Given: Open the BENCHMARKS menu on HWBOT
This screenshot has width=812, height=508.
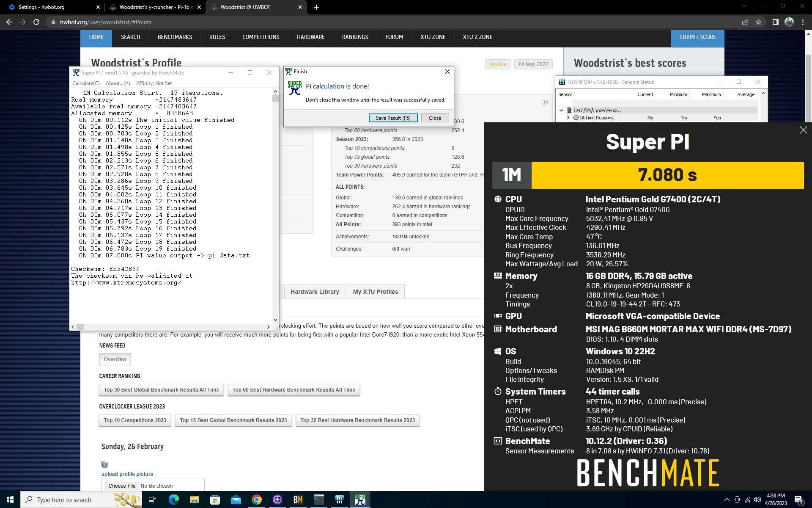Looking at the screenshot, I should [x=175, y=37].
